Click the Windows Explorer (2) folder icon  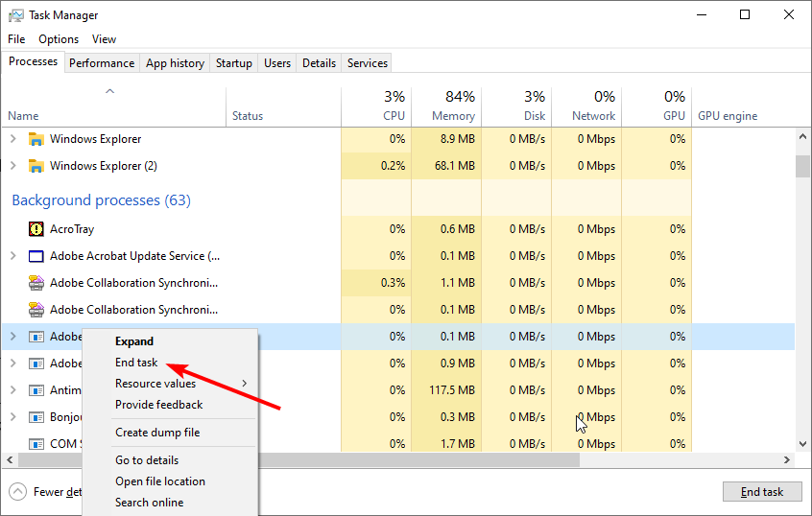[36, 166]
